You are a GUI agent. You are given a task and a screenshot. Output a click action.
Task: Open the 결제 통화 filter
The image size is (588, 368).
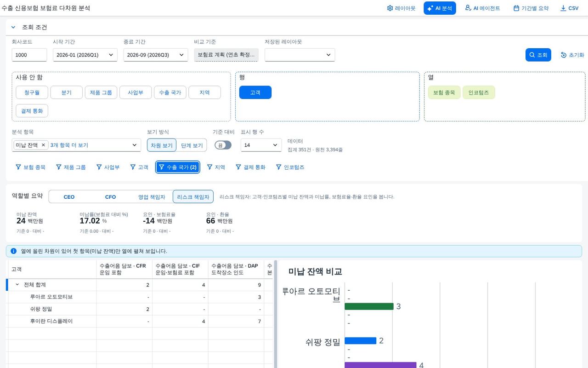pyautogui.click(x=250, y=167)
